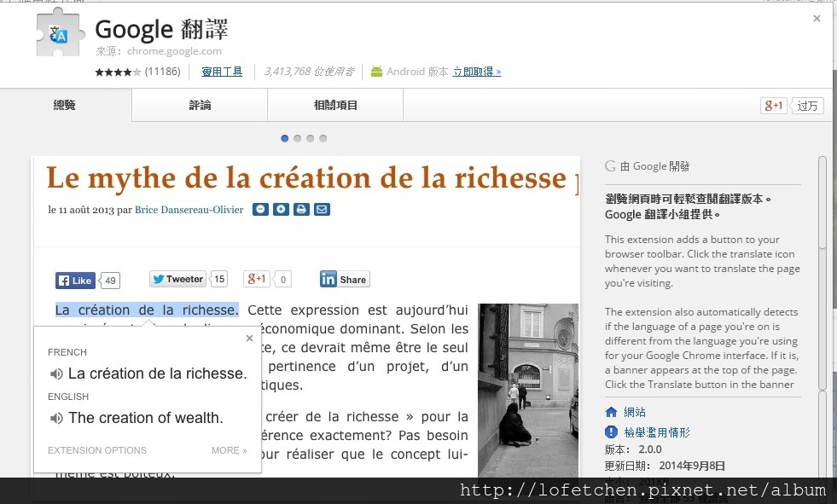Switch to the 評論 tab

click(x=200, y=105)
